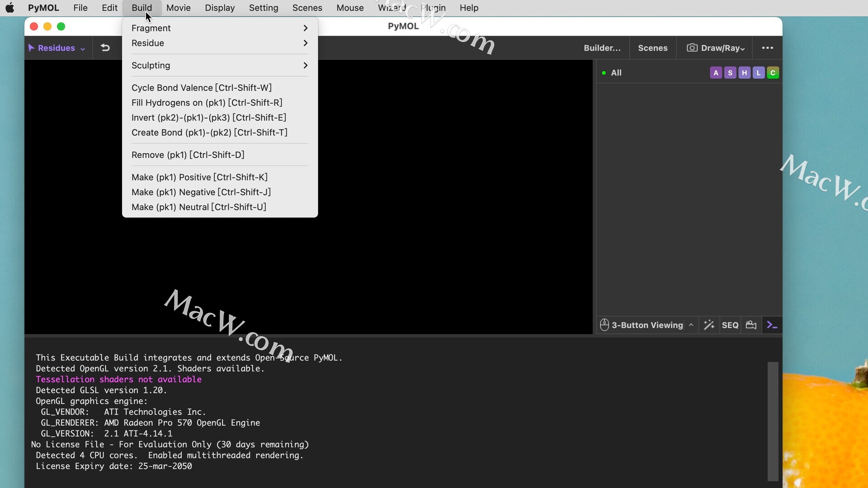Image resolution: width=868 pixels, height=488 pixels.
Task: Click 'License Expiry date: 25-mar-2050' line
Action: click(114, 466)
